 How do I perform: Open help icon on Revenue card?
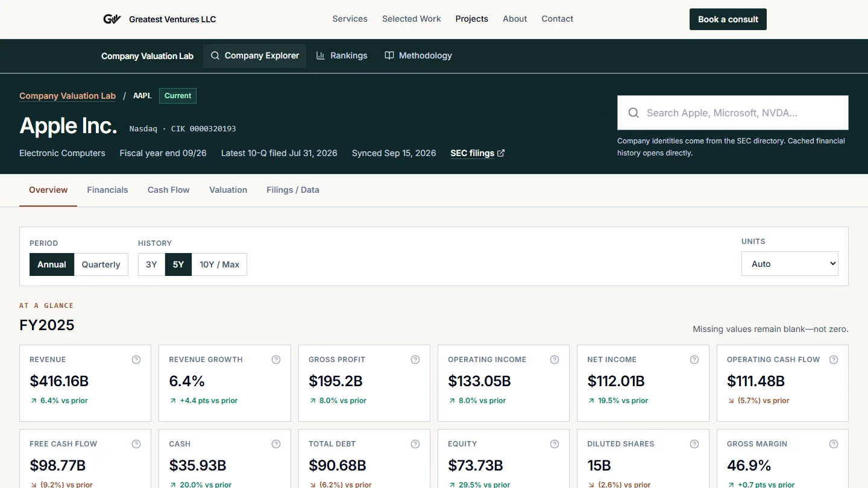click(136, 360)
